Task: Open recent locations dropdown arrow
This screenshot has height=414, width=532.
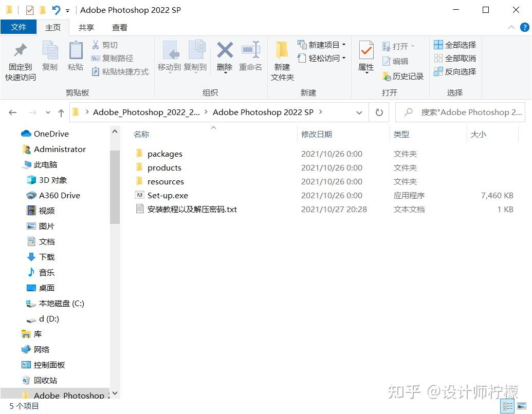Action: click(48, 112)
